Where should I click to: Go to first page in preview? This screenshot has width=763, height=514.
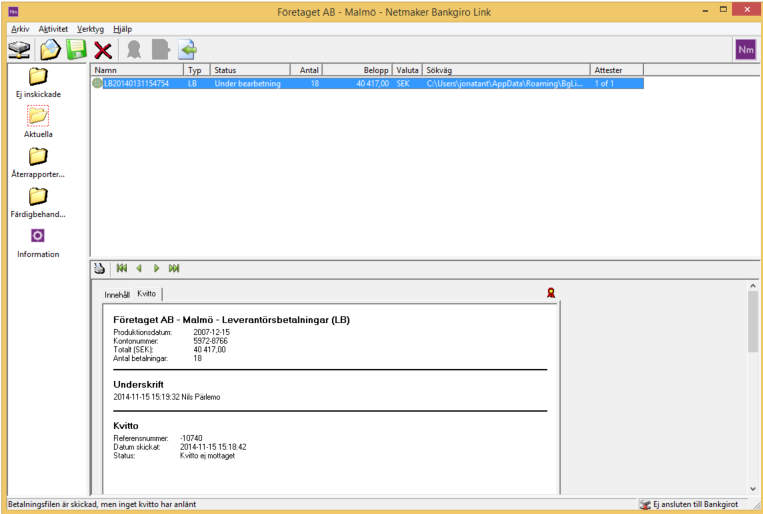pyautogui.click(x=122, y=268)
